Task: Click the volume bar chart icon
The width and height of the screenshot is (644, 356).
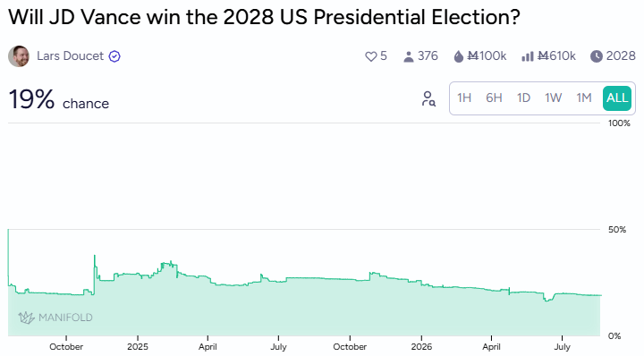Action: point(527,56)
